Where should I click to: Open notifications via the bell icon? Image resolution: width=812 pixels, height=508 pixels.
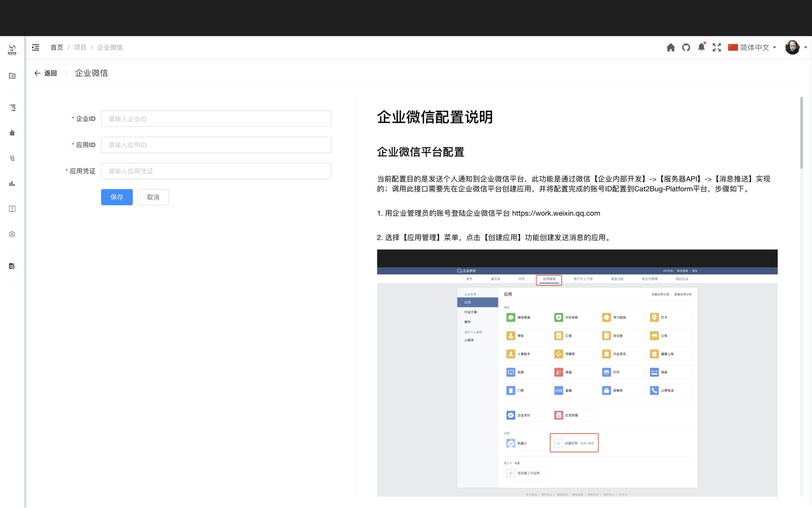tap(701, 47)
